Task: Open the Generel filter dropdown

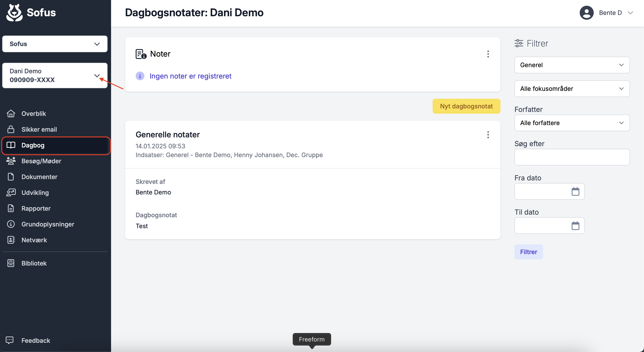Action: pyautogui.click(x=572, y=65)
